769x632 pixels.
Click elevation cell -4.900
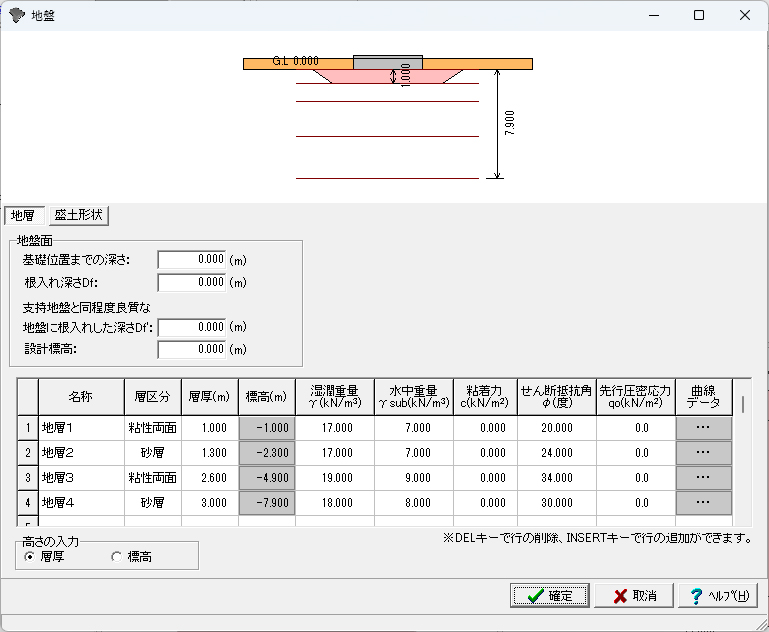coord(267,478)
